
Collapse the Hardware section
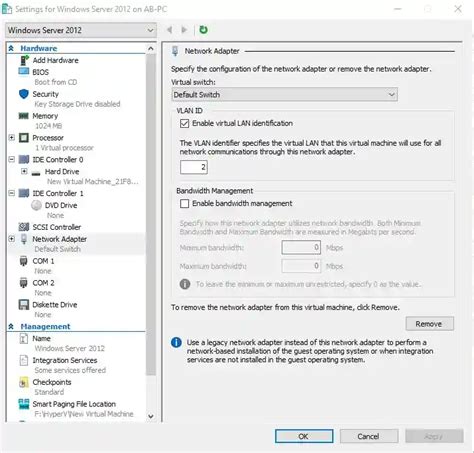click(11, 49)
